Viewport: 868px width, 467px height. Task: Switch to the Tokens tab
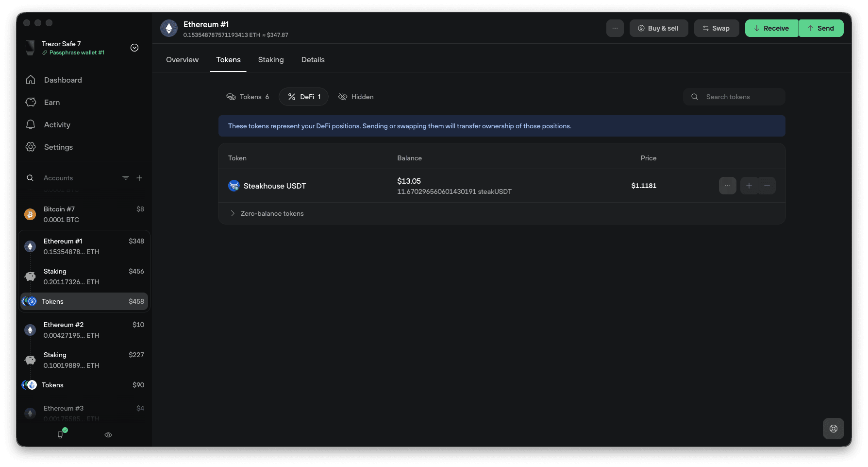(x=228, y=60)
